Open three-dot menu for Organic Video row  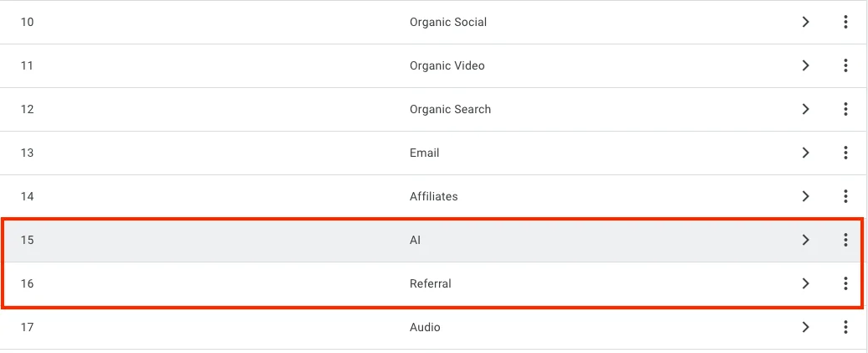[845, 65]
